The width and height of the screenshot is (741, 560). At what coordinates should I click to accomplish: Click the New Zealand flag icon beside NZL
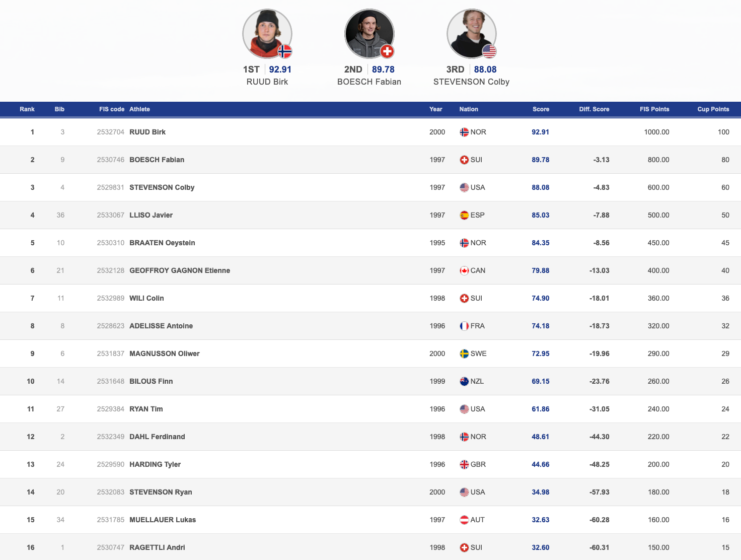(464, 382)
